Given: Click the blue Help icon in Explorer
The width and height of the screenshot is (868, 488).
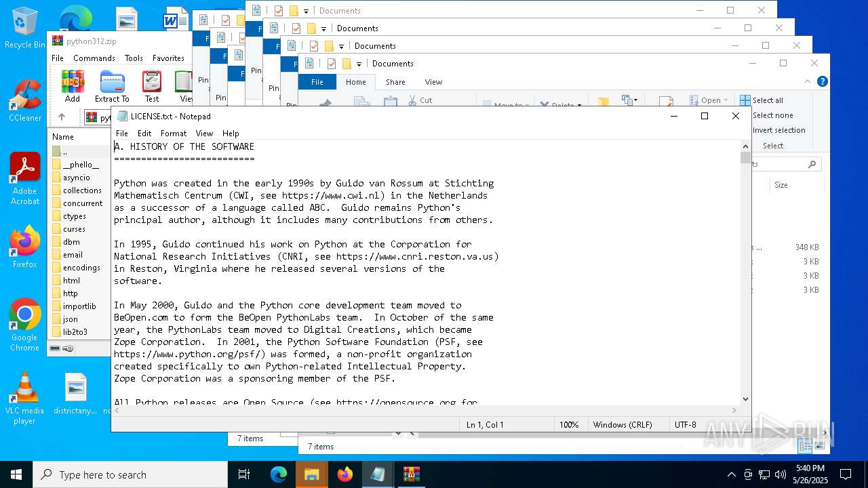Looking at the screenshot, I should coord(823,81).
